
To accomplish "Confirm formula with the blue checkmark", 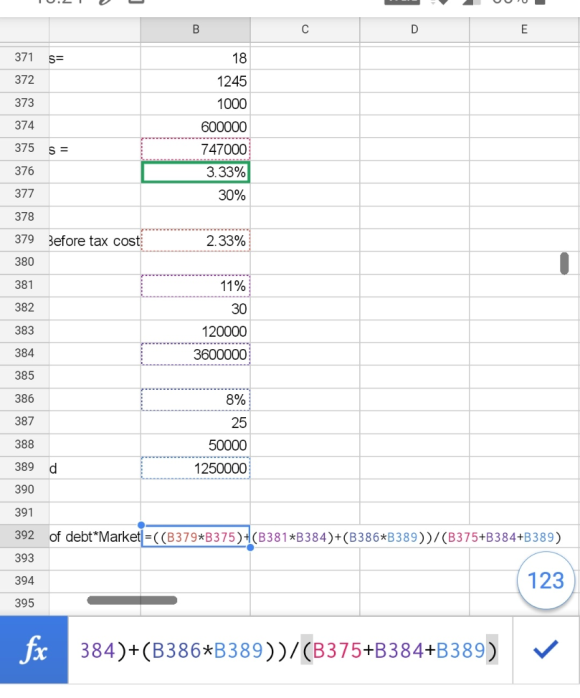I will [545, 649].
